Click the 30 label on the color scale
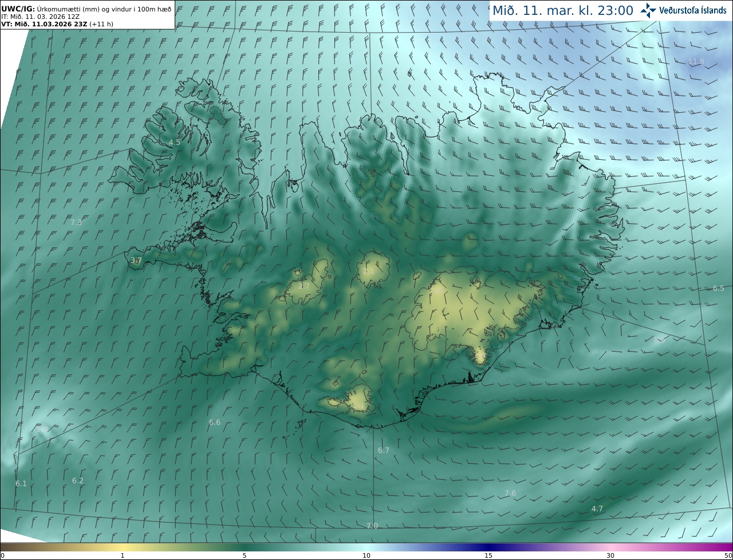 [610, 555]
